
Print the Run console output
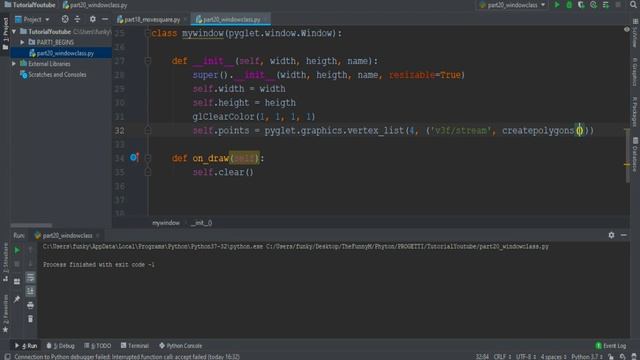[x=31, y=305]
